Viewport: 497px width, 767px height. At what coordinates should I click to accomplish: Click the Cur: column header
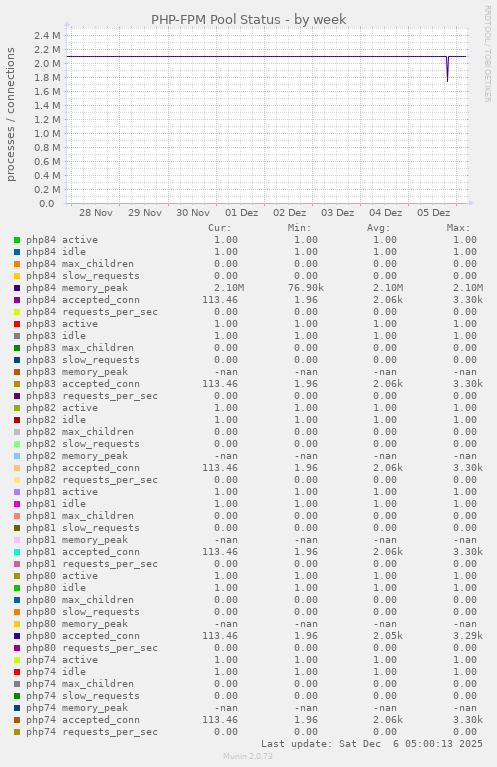(x=220, y=228)
